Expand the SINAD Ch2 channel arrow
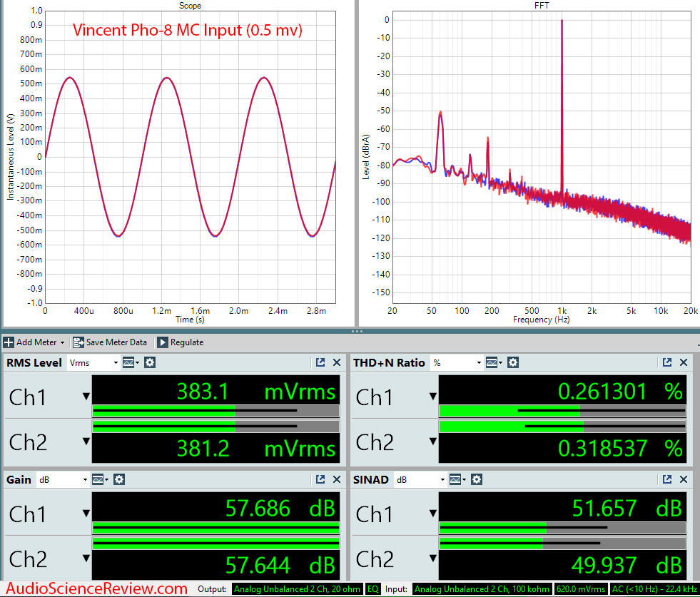This screenshot has height=597, width=700. tap(432, 558)
